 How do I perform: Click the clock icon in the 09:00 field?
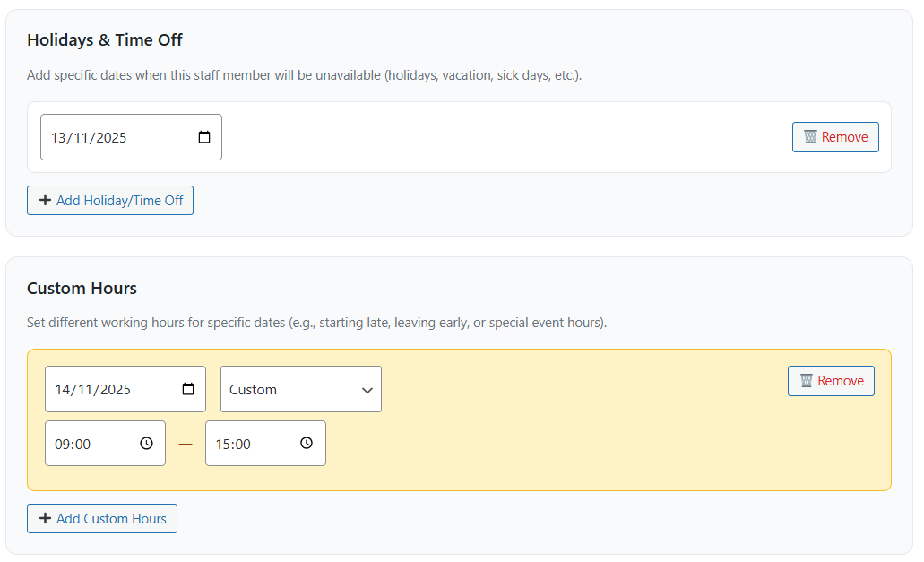click(x=147, y=443)
